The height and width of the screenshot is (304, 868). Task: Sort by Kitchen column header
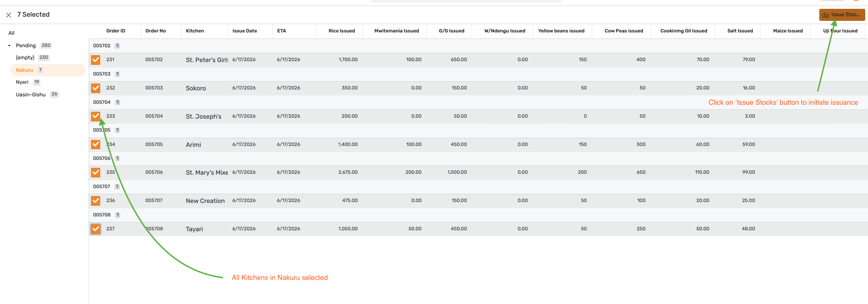coord(195,31)
